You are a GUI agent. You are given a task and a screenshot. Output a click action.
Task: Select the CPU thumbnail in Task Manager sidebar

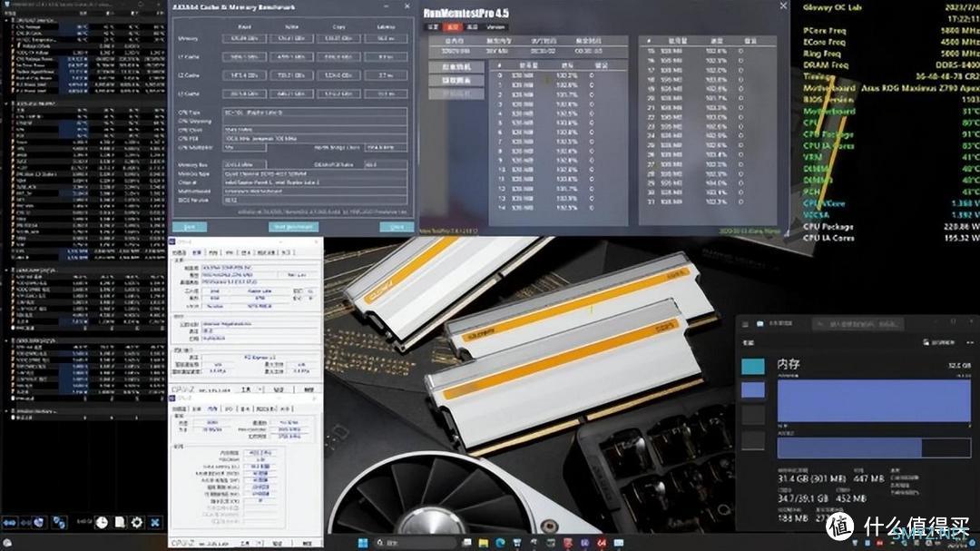click(753, 367)
